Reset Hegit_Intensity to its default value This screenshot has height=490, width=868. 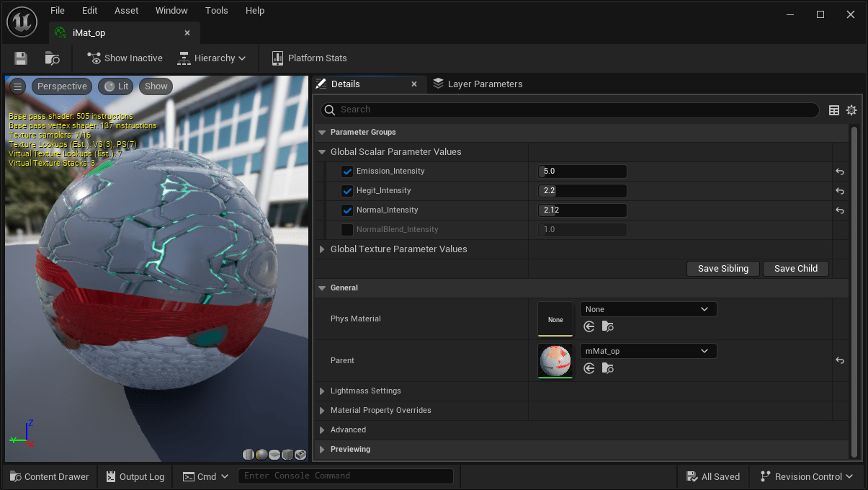tap(840, 191)
